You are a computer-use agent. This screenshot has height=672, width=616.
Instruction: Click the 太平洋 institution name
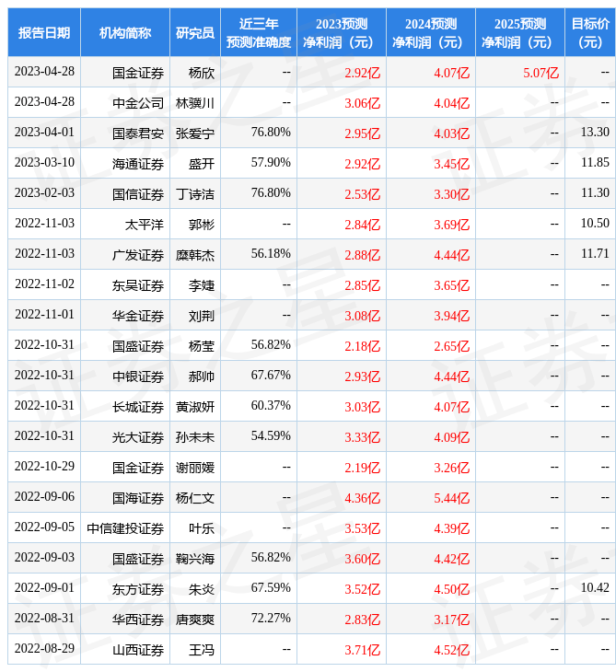click(x=145, y=225)
